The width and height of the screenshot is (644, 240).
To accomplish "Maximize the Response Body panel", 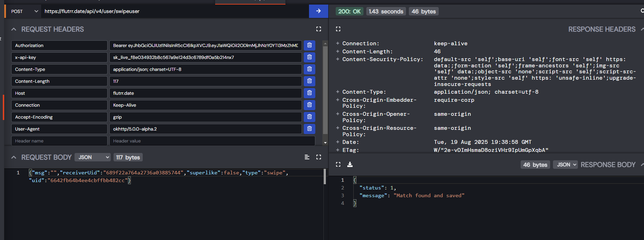I will click(338, 165).
